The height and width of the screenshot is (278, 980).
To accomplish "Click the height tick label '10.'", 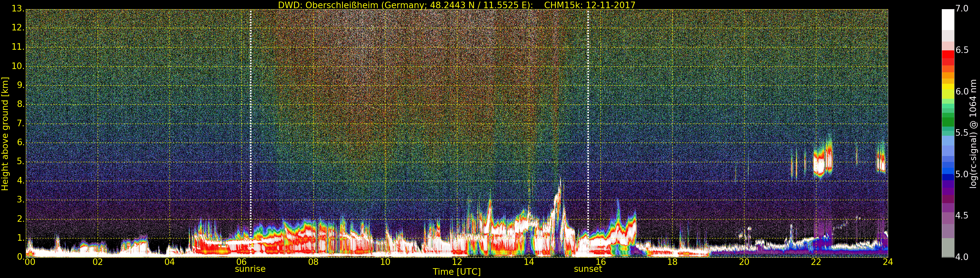I will point(18,66).
